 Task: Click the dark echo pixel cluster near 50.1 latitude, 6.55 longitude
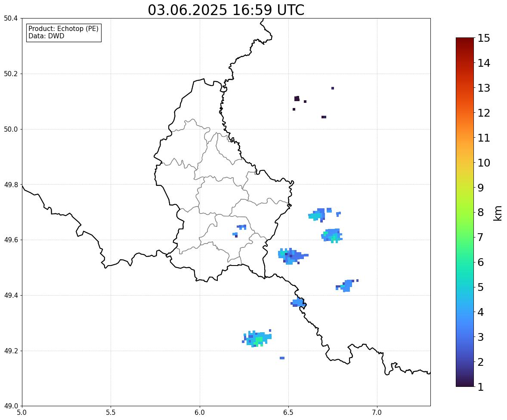[x=297, y=99]
